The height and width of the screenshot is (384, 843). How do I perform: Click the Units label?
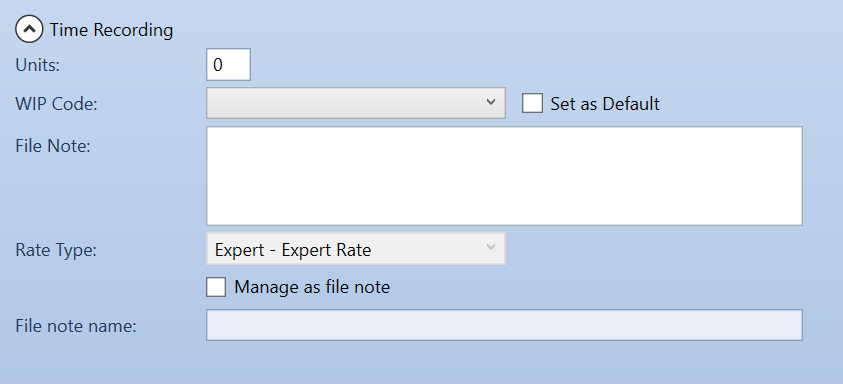[38, 65]
